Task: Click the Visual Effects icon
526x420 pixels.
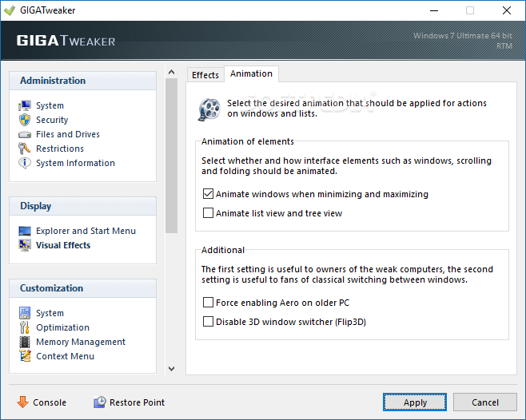Action: pos(25,245)
